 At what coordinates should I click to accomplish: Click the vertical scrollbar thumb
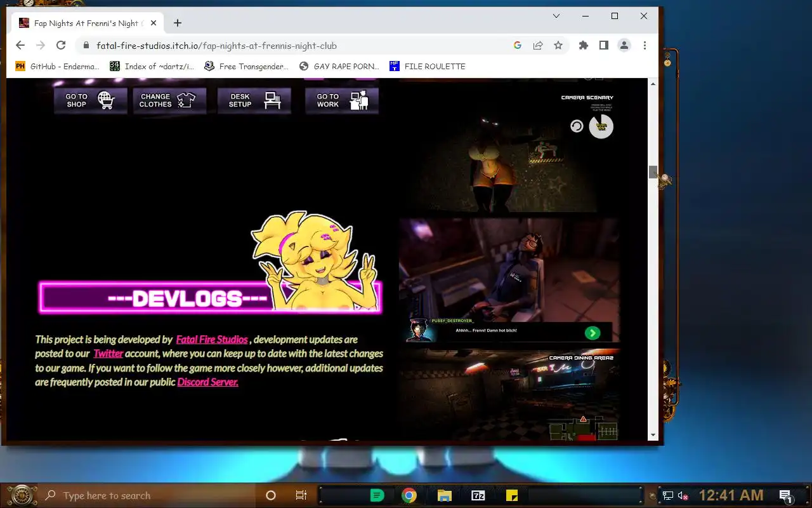point(653,171)
